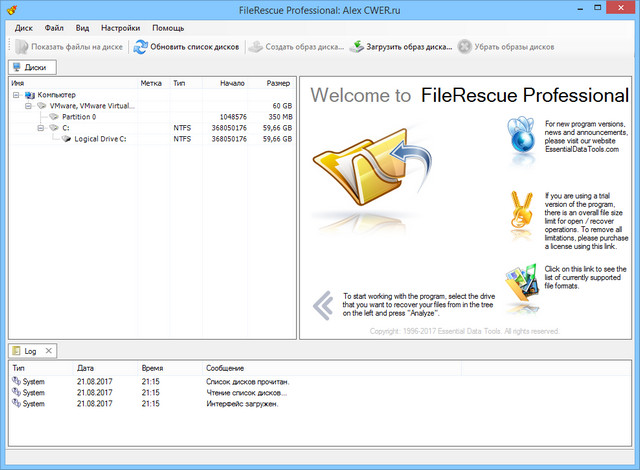Collapse the VMware Virtual disk node
This screenshot has height=470, width=640.
pyautogui.click(x=27, y=105)
